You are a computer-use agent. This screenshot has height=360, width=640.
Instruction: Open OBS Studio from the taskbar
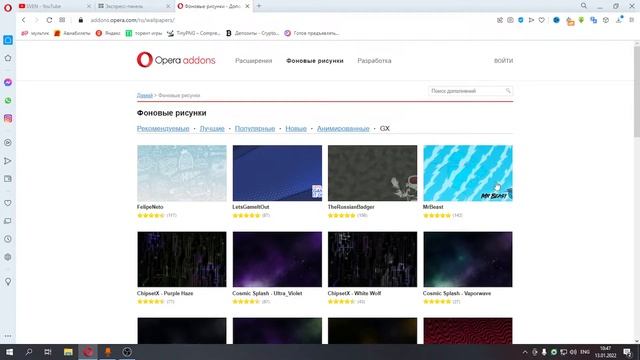[127, 352]
